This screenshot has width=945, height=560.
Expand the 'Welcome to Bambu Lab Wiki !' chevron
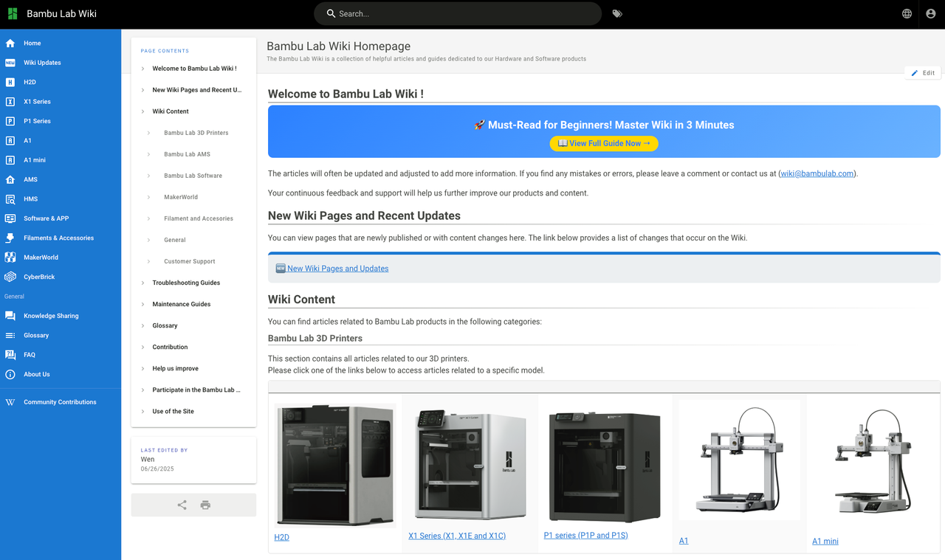tap(142, 69)
